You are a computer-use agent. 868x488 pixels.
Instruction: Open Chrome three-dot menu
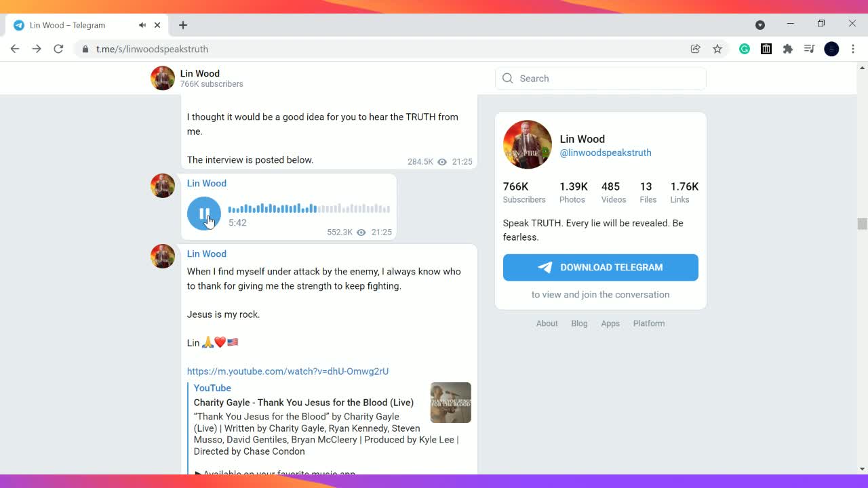pyautogui.click(x=853, y=49)
